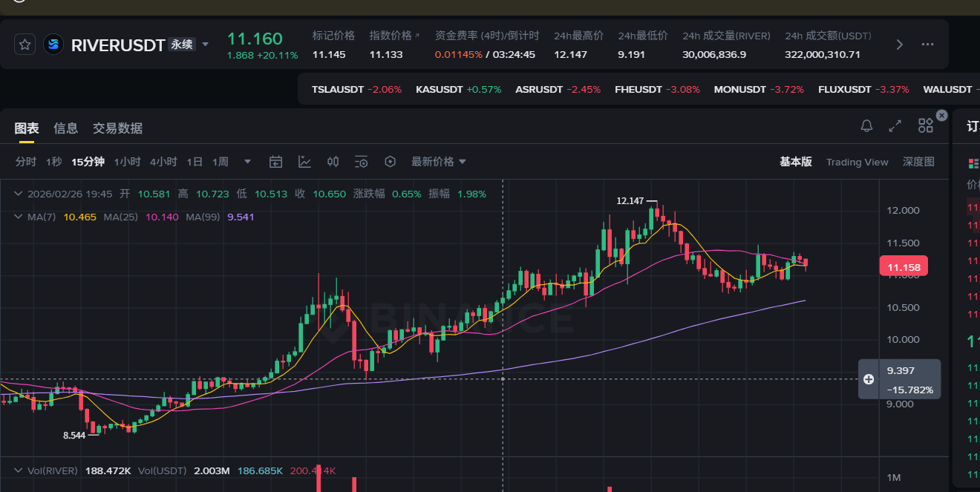Open the index price link arrow
980x492 pixels.
click(x=416, y=36)
